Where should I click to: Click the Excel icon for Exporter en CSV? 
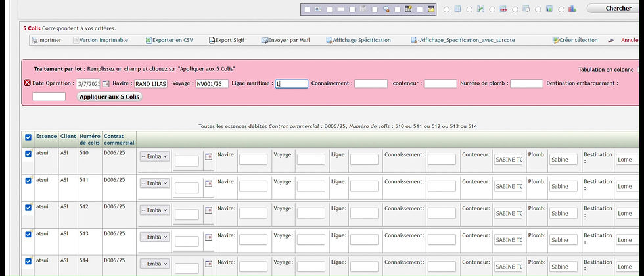149,40
